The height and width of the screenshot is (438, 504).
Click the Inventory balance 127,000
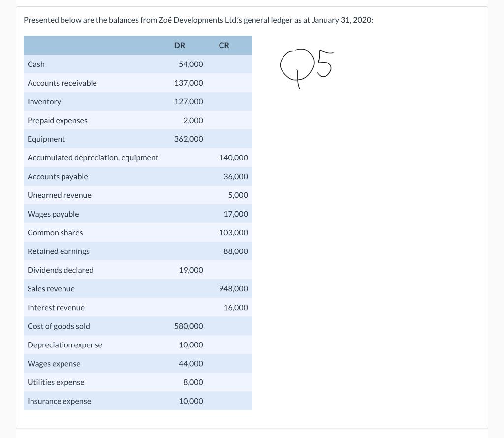coord(189,101)
